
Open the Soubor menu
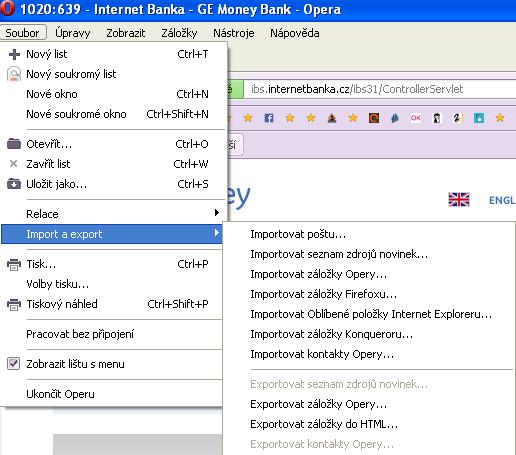point(23,33)
